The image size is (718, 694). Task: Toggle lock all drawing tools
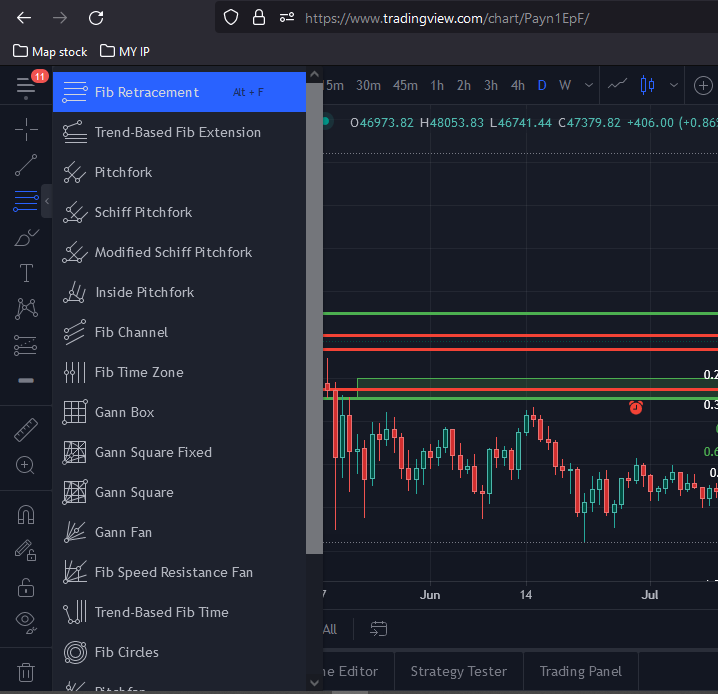pos(26,587)
